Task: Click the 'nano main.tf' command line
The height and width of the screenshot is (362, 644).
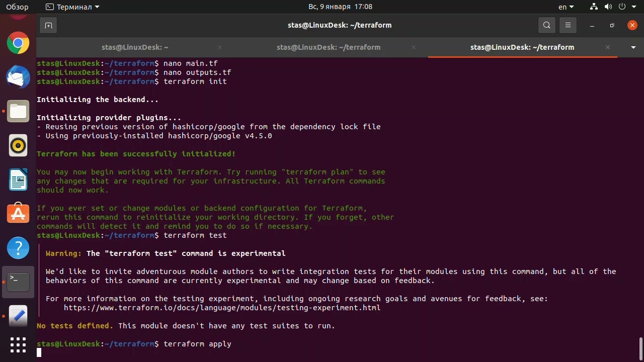Action: (x=191, y=63)
